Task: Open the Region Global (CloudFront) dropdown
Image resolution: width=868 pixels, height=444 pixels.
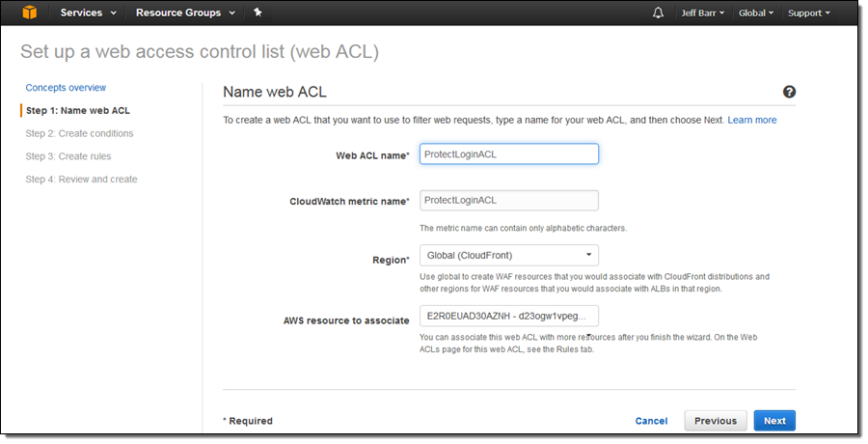Action: 509,255
